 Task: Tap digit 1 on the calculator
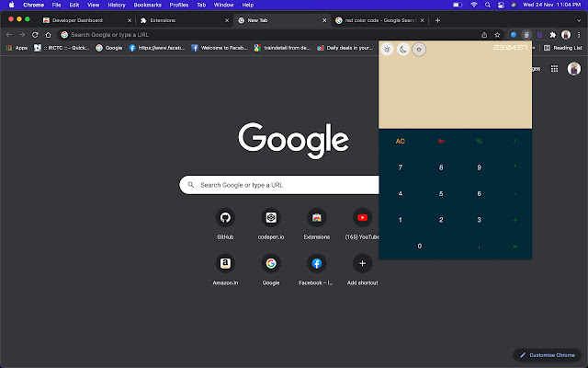pyautogui.click(x=401, y=220)
